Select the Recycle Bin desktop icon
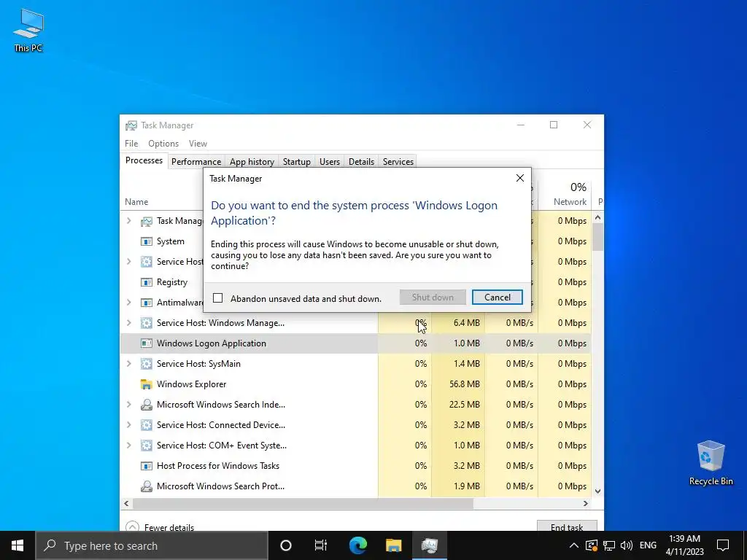Viewport: 747px width, 560px height. (711, 462)
